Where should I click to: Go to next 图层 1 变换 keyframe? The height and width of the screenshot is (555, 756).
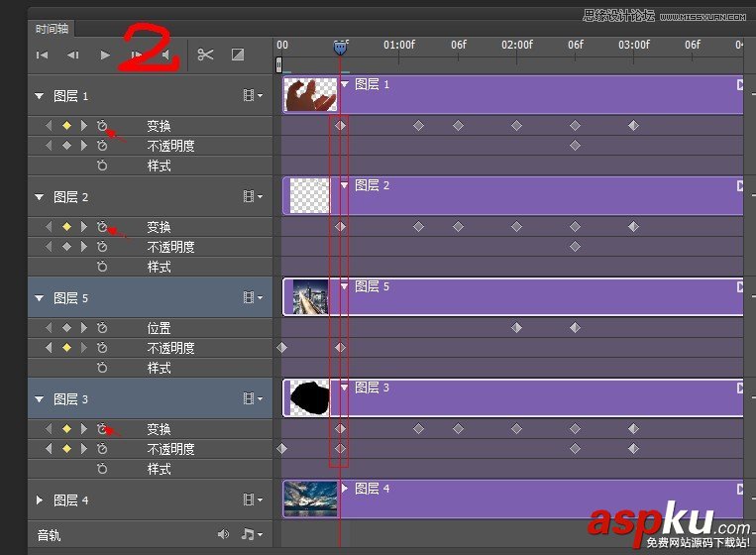pyautogui.click(x=84, y=126)
